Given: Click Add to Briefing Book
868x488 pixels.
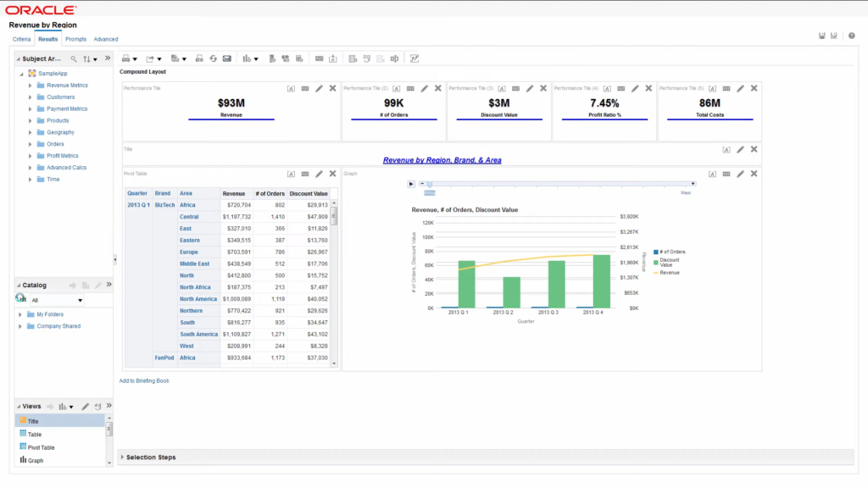Looking at the screenshot, I should [146, 380].
